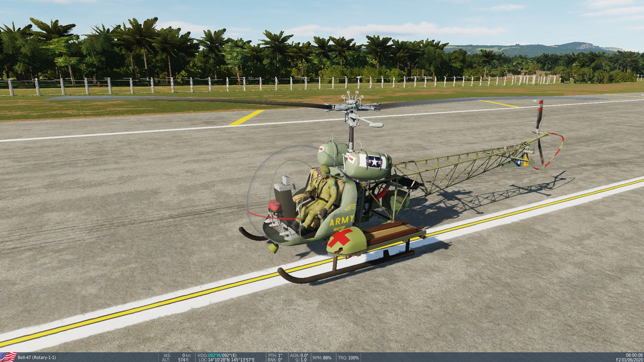Select the "Bell-47 (Rotary-1-1)" unit label

(37, 357)
